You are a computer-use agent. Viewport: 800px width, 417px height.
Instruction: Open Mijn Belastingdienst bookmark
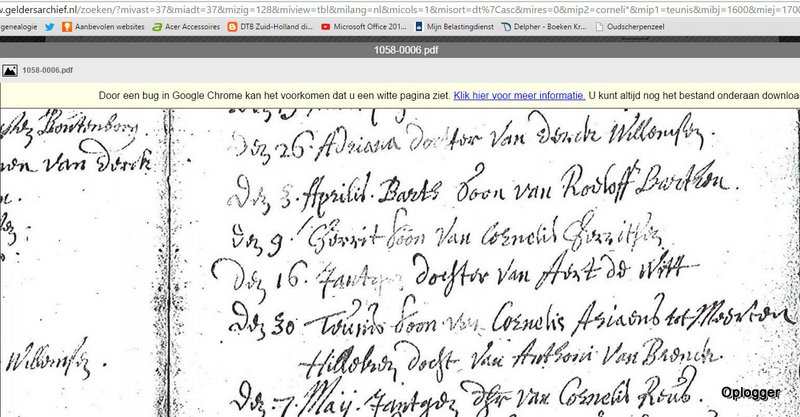[460, 27]
